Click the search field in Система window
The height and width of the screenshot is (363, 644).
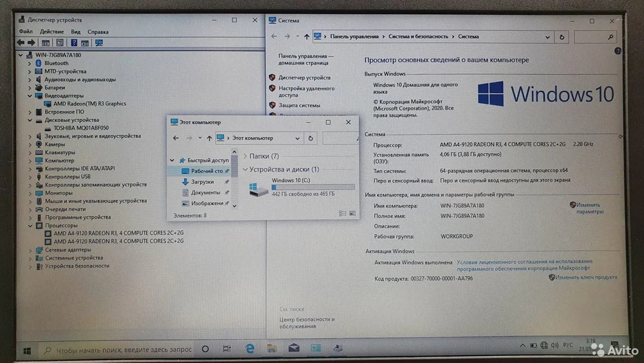(594, 37)
